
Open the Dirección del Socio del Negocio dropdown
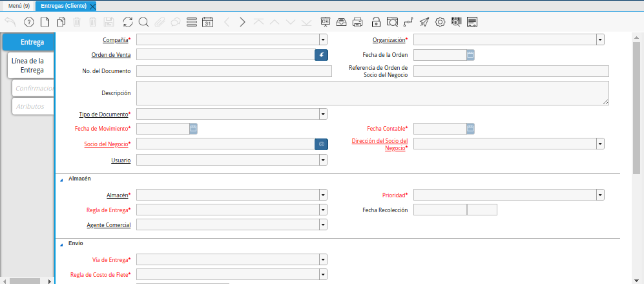(601, 144)
